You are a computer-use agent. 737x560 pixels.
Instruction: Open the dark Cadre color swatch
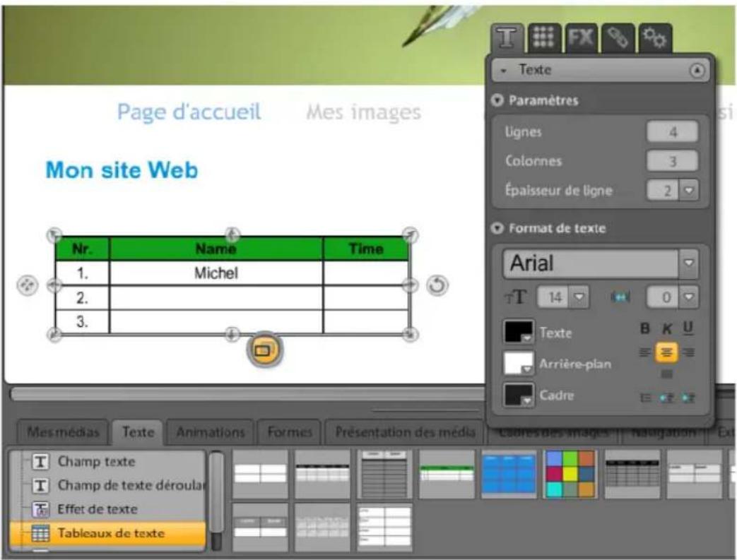pos(519,395)
